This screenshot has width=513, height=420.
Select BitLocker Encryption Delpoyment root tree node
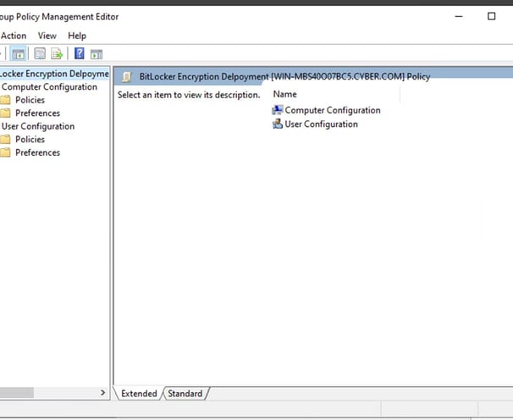click(54, 74)
